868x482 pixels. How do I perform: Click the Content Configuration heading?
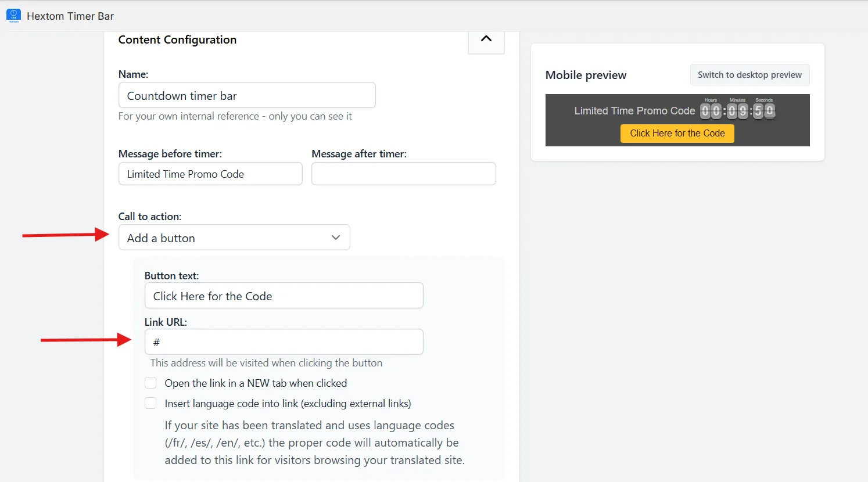177,39
